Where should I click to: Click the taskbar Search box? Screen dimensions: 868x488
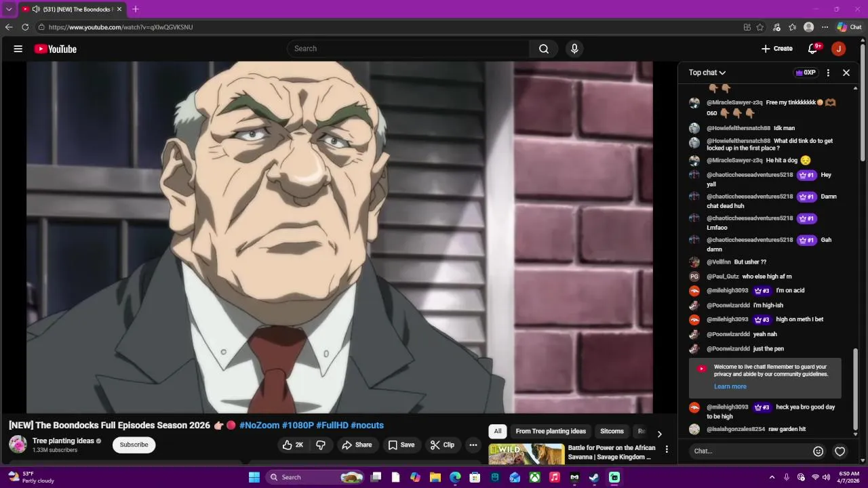point(315,477)
